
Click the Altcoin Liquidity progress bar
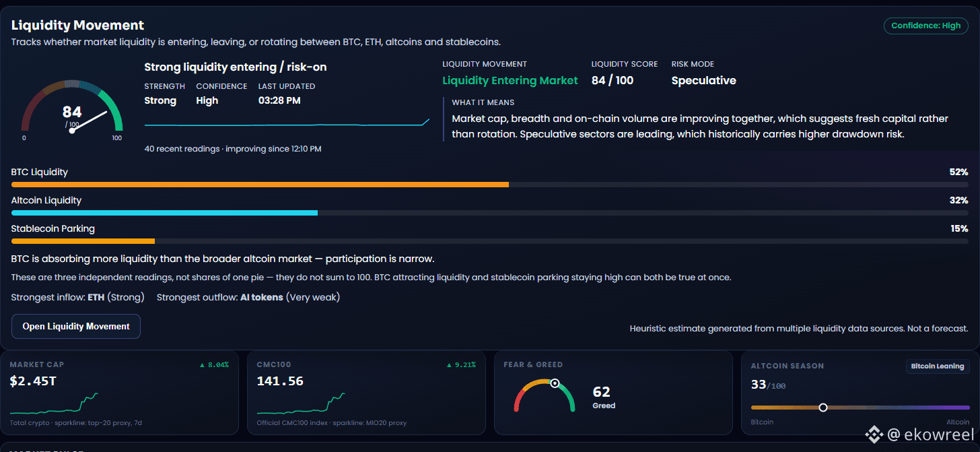(489, 213)
